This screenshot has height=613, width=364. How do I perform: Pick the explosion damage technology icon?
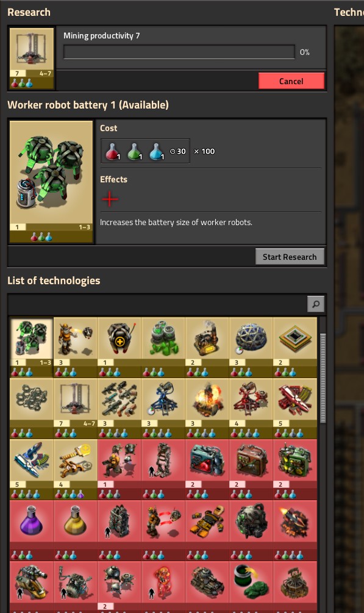point(207,408)
